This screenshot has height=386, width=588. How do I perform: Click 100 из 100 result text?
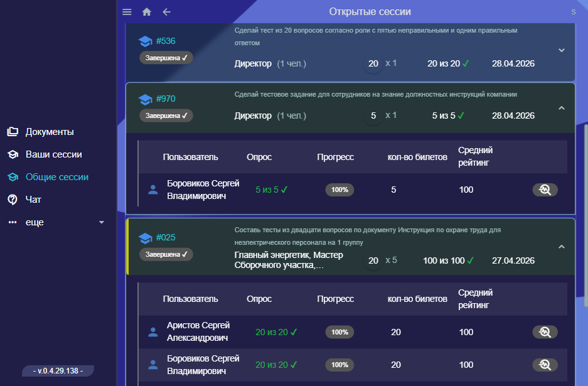(x=448, y=260)
